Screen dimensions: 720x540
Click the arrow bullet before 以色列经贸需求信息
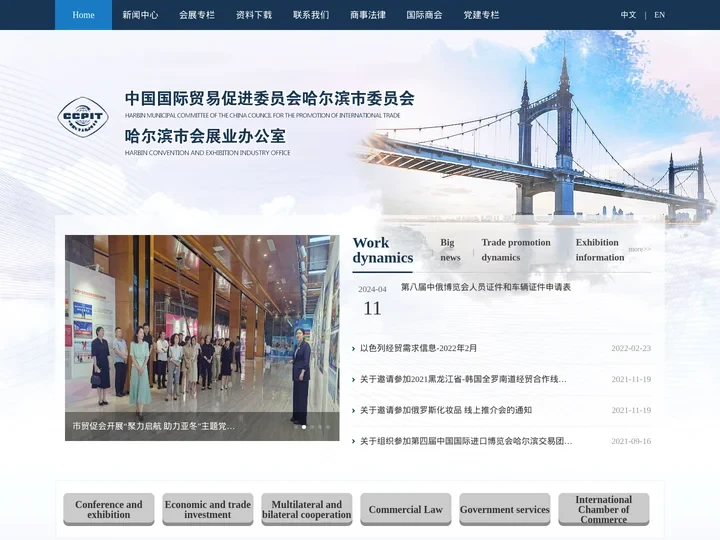[354, 349]
